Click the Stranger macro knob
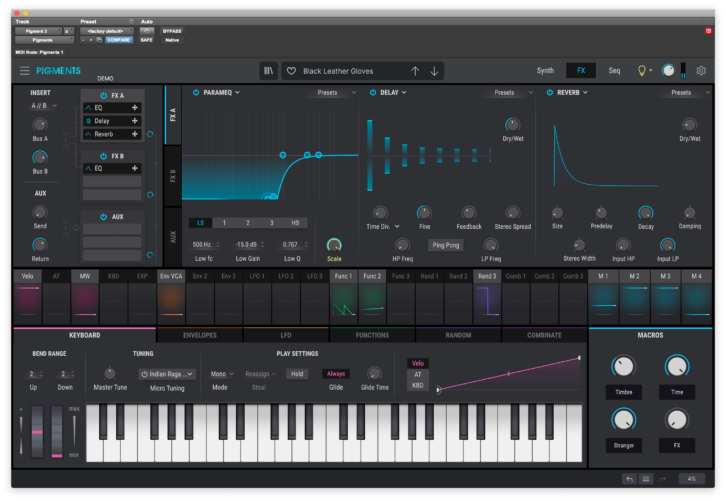Image resolution: width=726 pixels, height=501 pixels. tap(623, 420)
